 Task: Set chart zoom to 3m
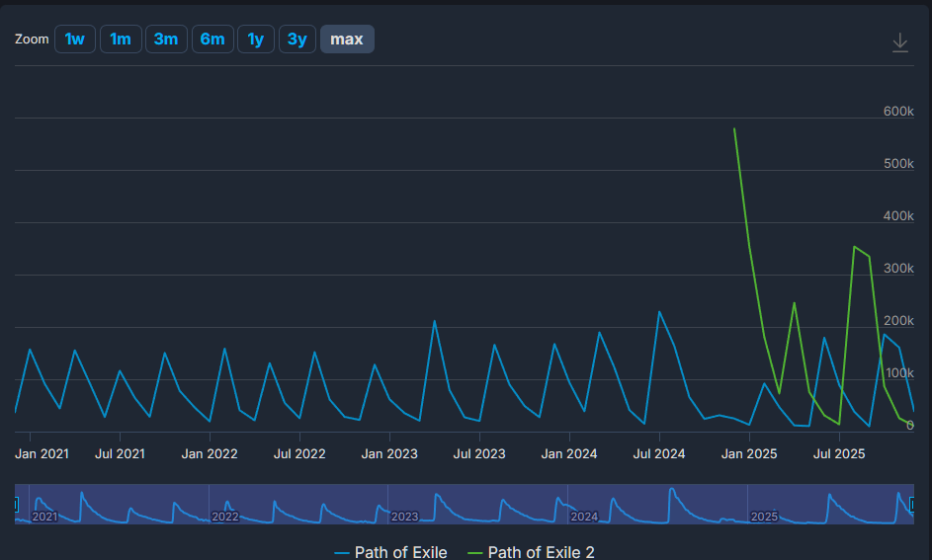pos(166,40)
